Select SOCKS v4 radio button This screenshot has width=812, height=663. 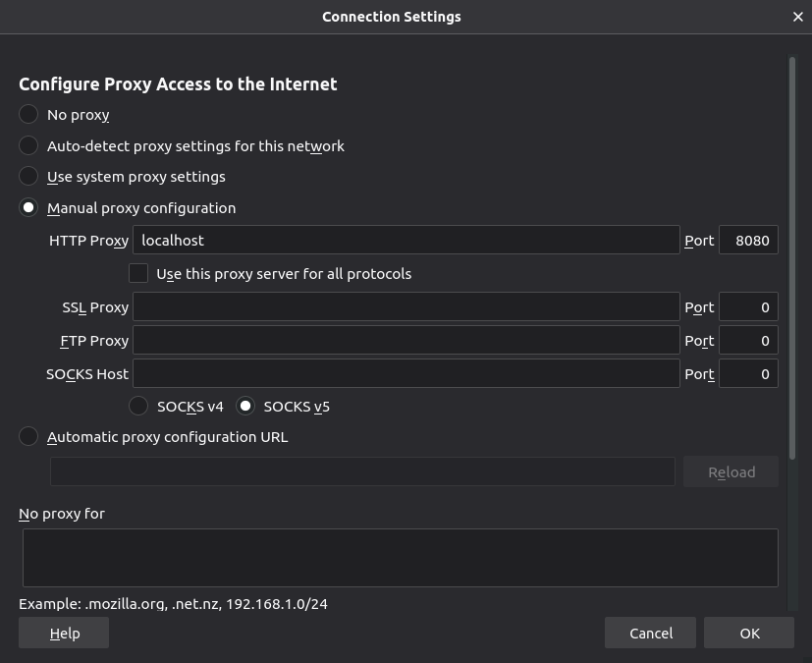coord(139,406)
